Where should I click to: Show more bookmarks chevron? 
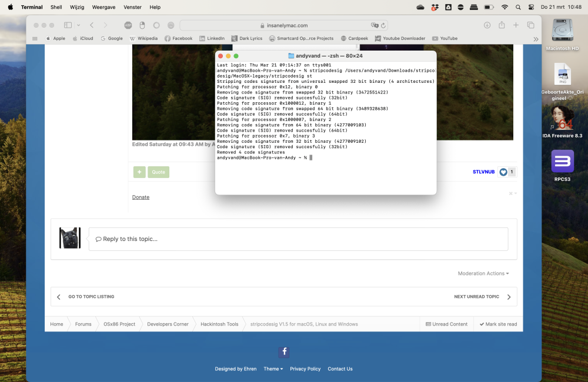coord(536,39)
